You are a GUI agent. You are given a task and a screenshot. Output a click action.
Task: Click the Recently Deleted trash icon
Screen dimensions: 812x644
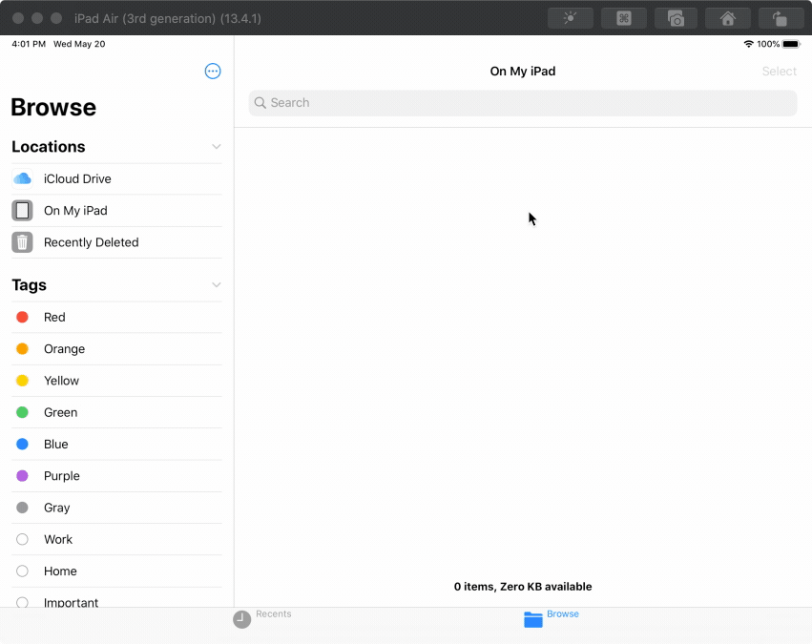pos(22,242)
